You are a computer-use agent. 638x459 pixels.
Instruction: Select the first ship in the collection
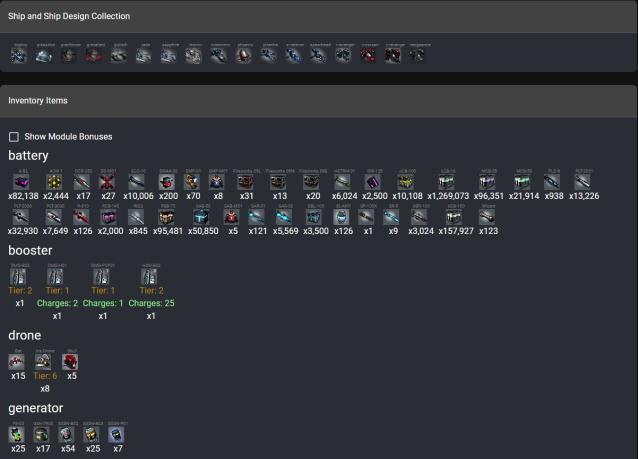click(20, 56)
